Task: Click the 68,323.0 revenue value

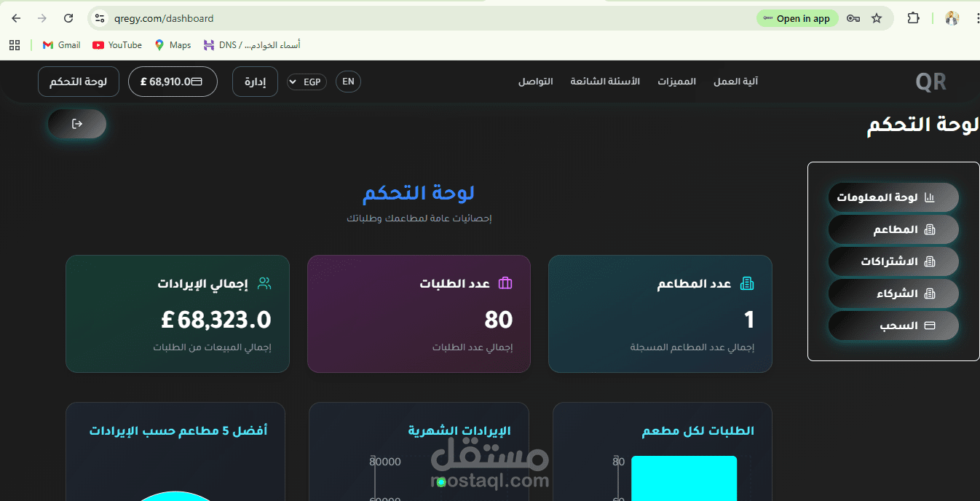Action: [x=216, y=320]
